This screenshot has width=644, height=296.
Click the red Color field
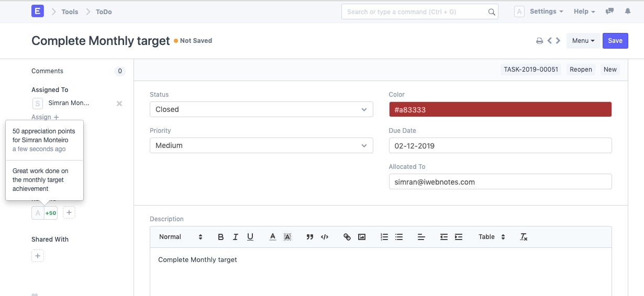pyautogui.click(x=500, y=109)
